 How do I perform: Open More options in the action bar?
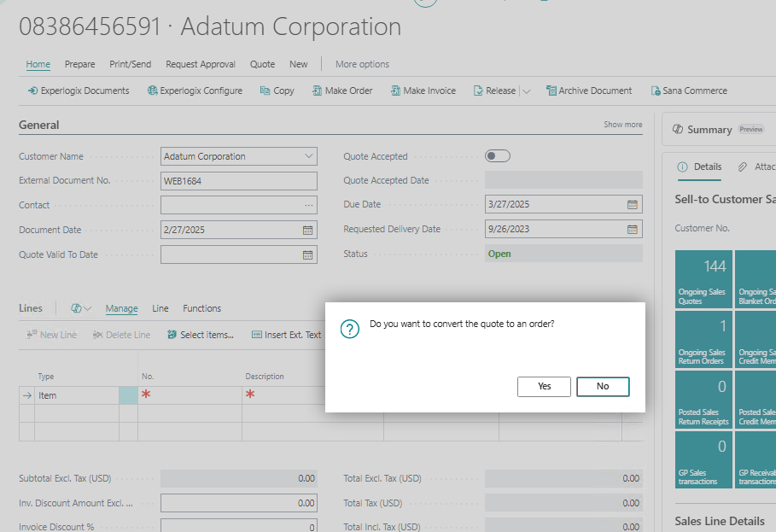(362, 64)
